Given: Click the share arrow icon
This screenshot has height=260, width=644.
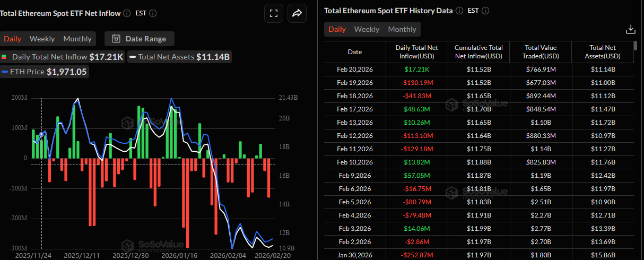Looking at the screenshot, I should pyautogui.click(x=297, y=13).
